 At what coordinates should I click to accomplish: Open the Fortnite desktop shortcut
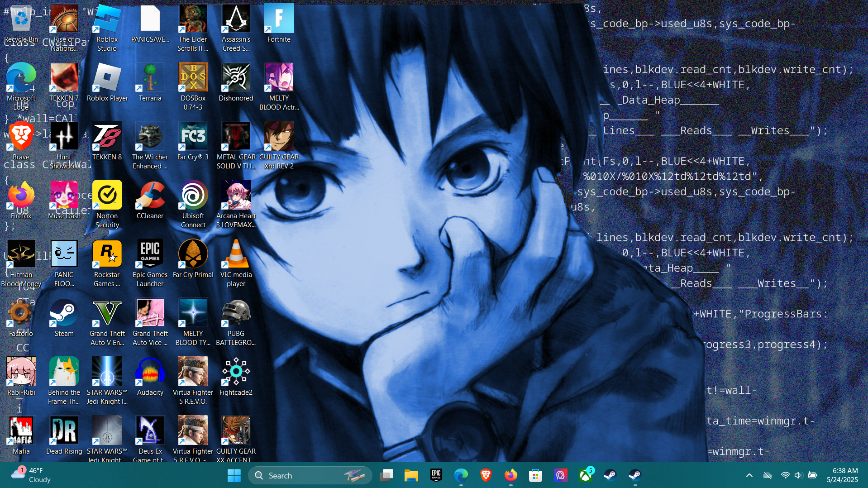[279, 24]
